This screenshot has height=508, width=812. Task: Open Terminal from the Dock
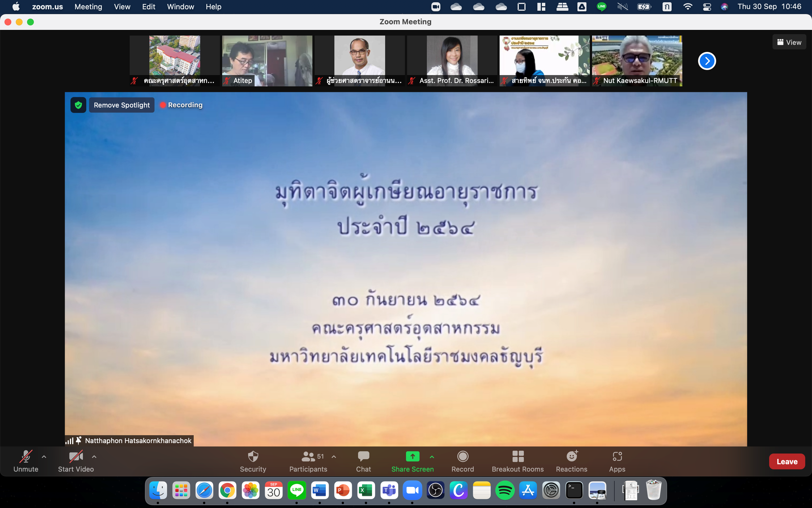pyautogui.click(x=574, y=491)
